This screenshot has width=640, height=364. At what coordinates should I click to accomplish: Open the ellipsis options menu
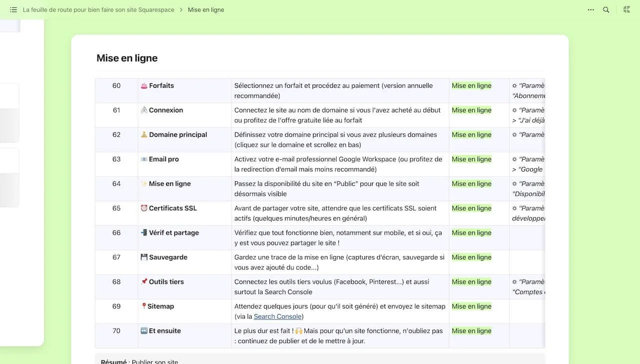click(x=590, y=9)
